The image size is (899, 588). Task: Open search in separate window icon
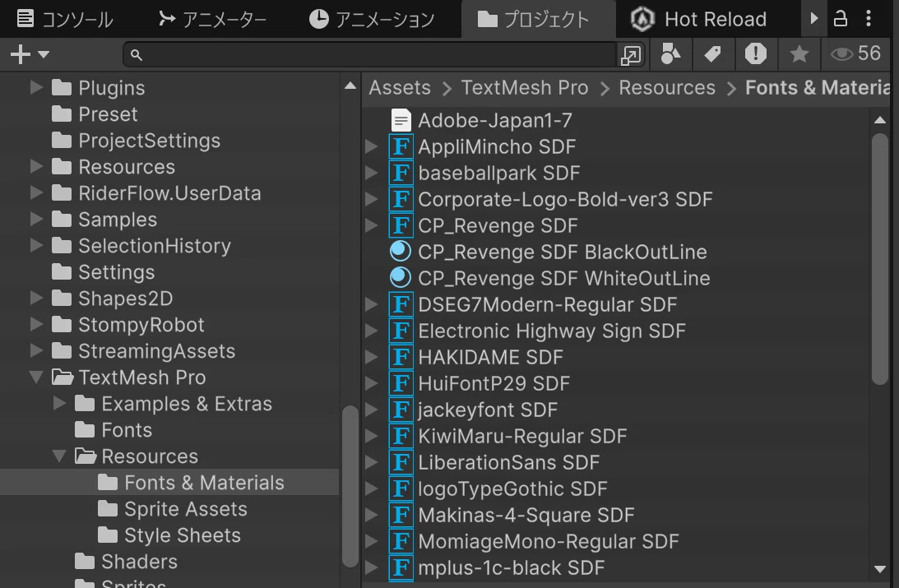(x=631, y=55)
